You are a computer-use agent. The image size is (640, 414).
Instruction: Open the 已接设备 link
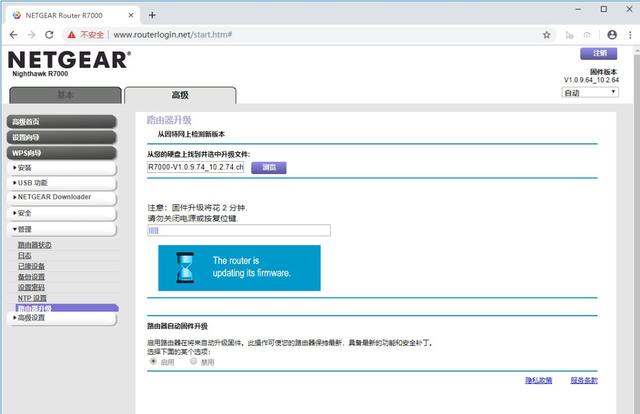pos(31,266)
